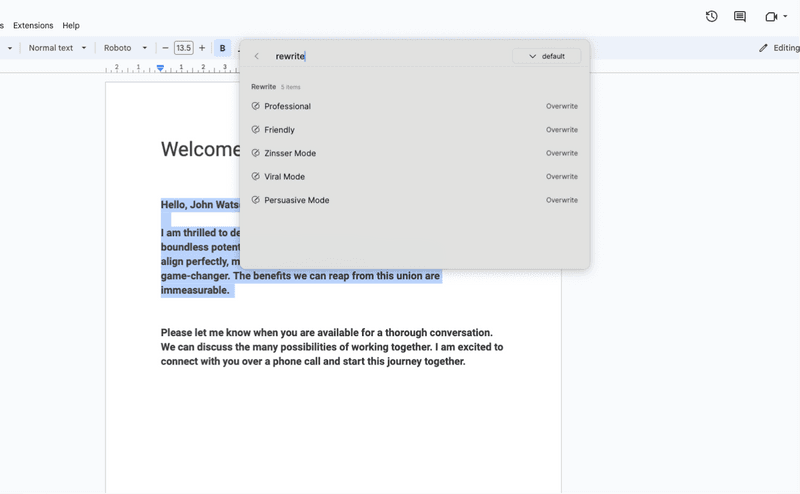Open the default dropdown in palette
The image size is (800, 494).
[x=546, y=57]
